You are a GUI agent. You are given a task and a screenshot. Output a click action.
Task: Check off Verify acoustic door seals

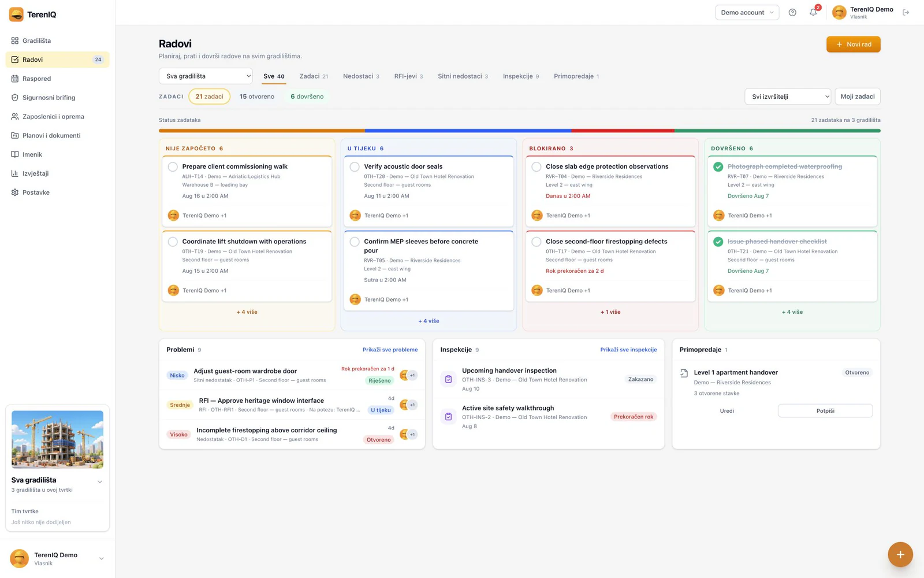pyautogui.click(x=355, y=166)
